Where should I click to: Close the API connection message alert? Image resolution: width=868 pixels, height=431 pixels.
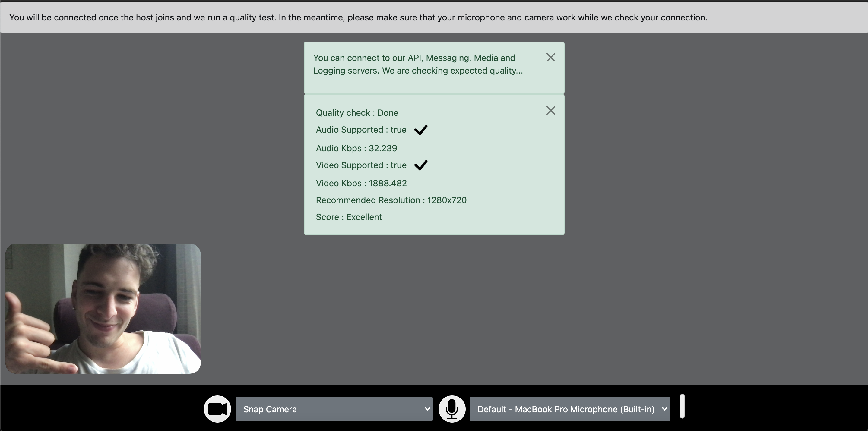[551, 58]
